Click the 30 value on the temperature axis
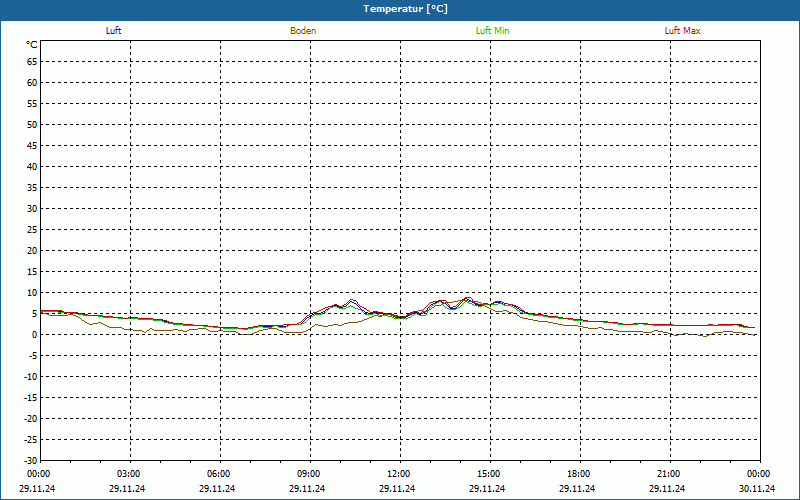 (x=32, y=209)
